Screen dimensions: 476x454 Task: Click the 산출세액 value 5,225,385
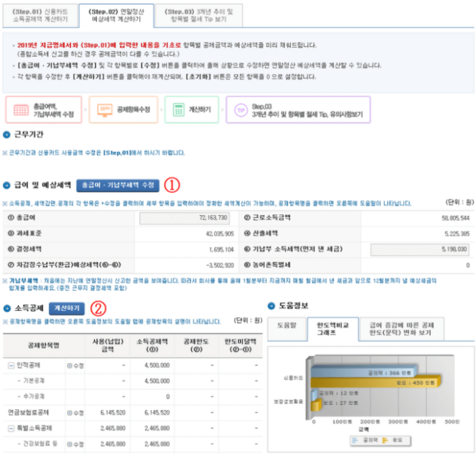(457, 234)
